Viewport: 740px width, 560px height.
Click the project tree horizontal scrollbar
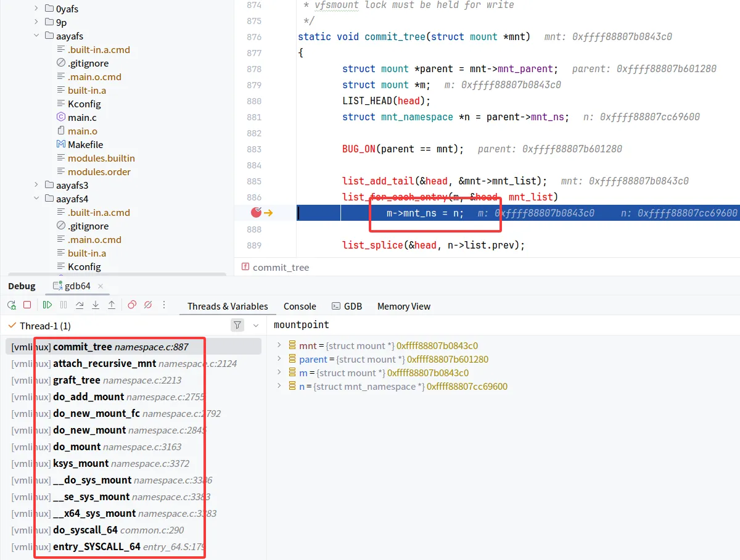click(x=117, y=274)
